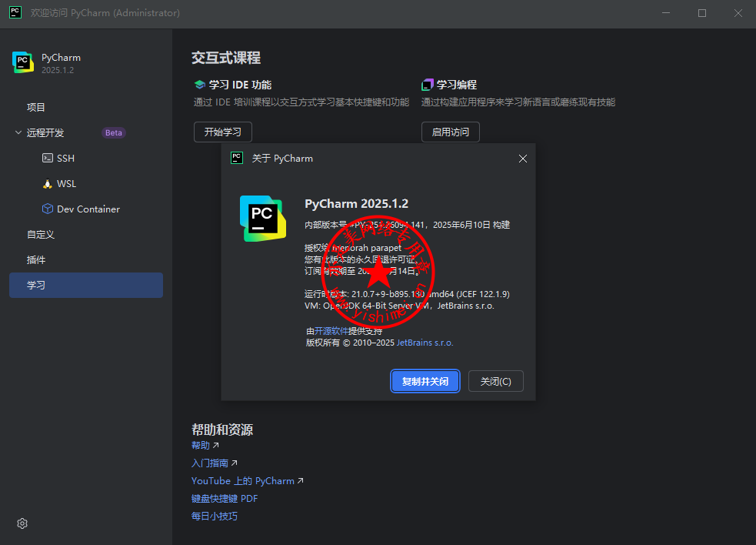Click the 内部版本号 build line
The image size is (756, 545).
tap(407, 225)
